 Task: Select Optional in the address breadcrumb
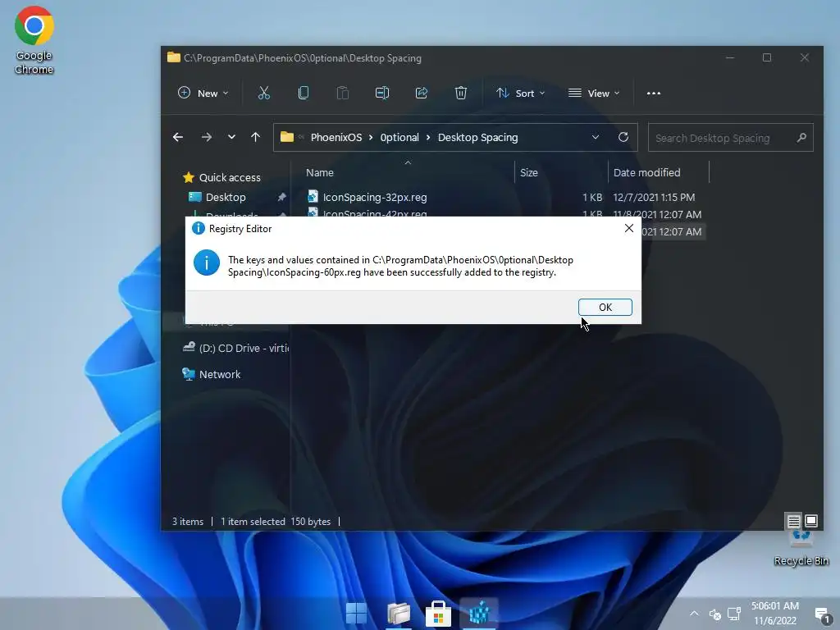click(399, 138)
